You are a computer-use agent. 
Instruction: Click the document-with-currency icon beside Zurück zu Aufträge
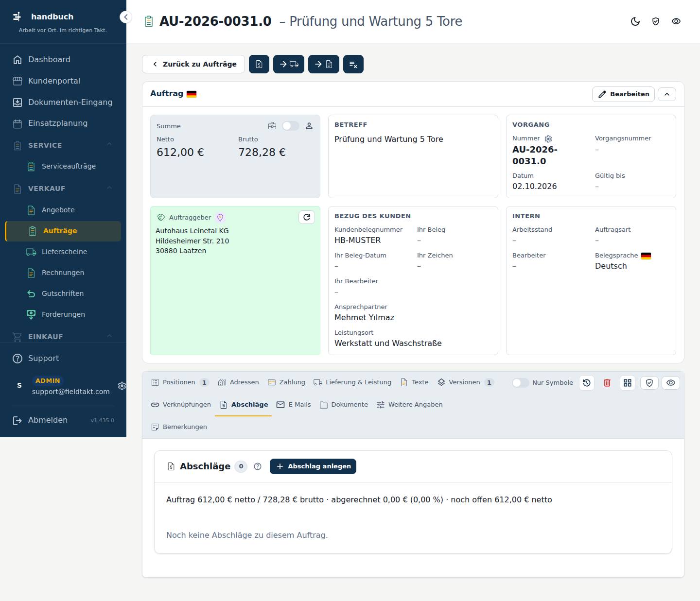coord(259,64)
